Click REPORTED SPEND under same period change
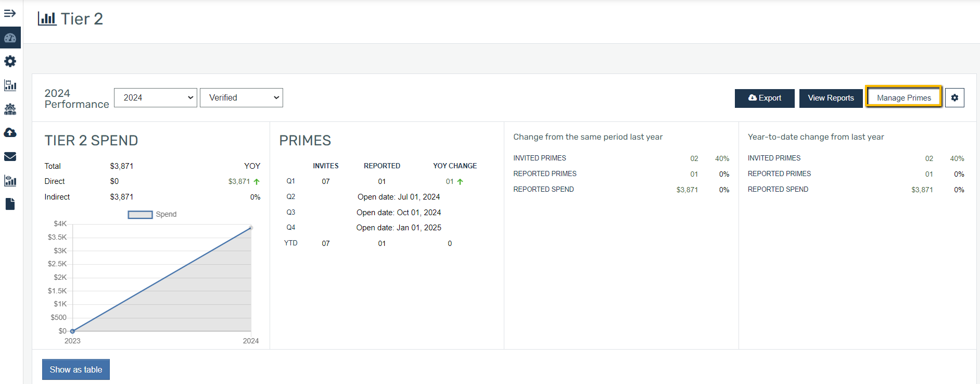 point(543,189)
